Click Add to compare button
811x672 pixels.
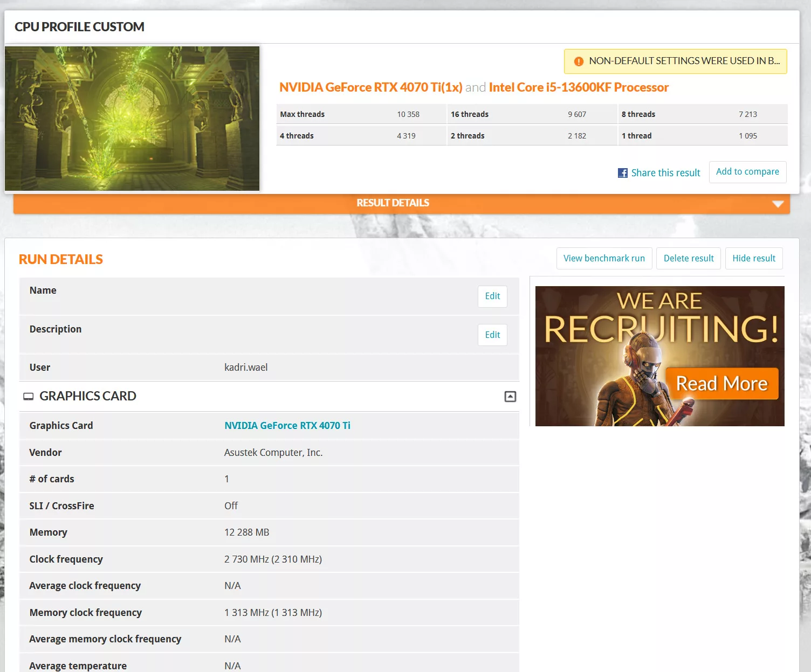747,172
